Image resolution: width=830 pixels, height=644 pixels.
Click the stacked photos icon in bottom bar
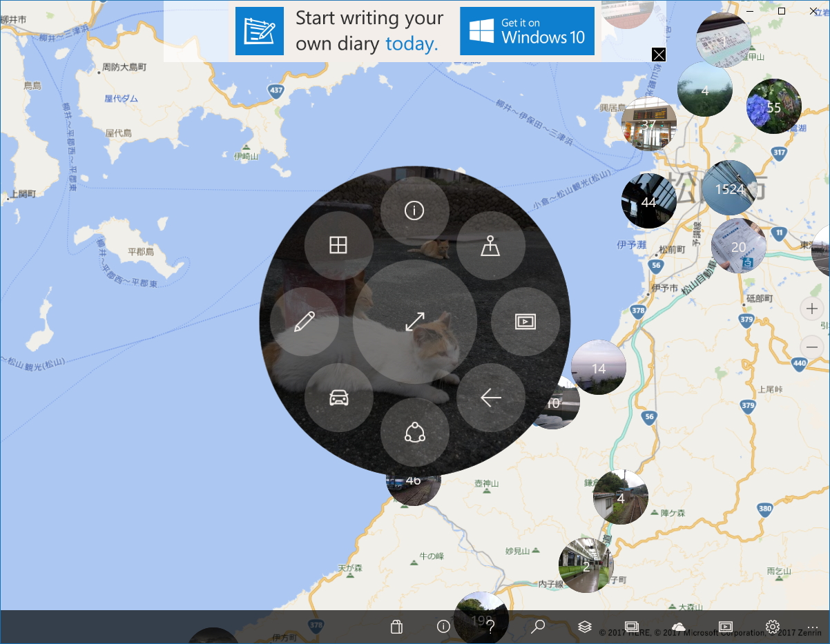[631, 626]
